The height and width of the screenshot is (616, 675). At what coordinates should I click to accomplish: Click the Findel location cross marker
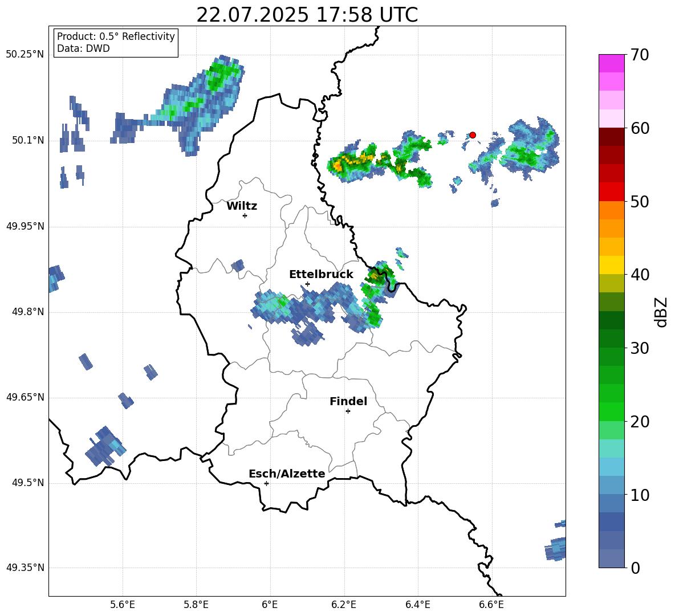pyautogui.click(x=348, y=411)
